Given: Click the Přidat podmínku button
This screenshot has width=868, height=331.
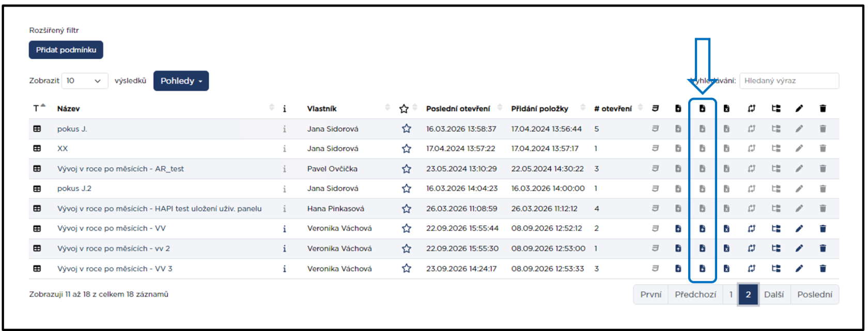Looking at the screenshot, I should (66, 50).
